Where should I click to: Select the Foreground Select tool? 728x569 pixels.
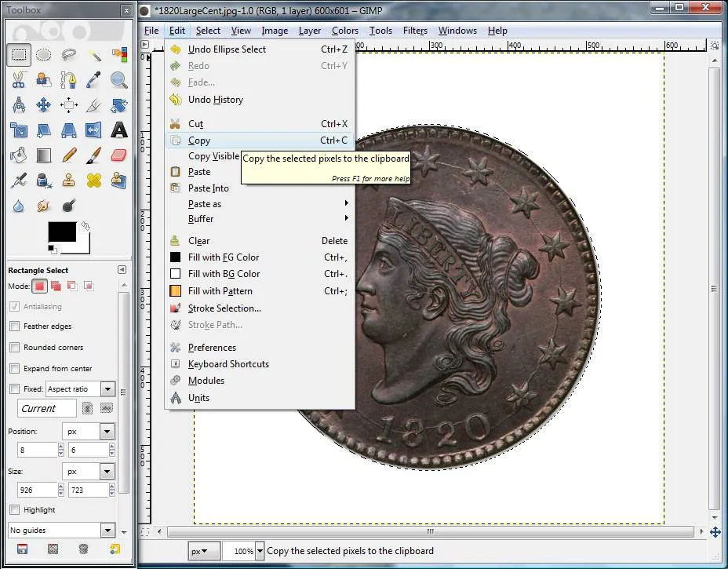[44, 80]
